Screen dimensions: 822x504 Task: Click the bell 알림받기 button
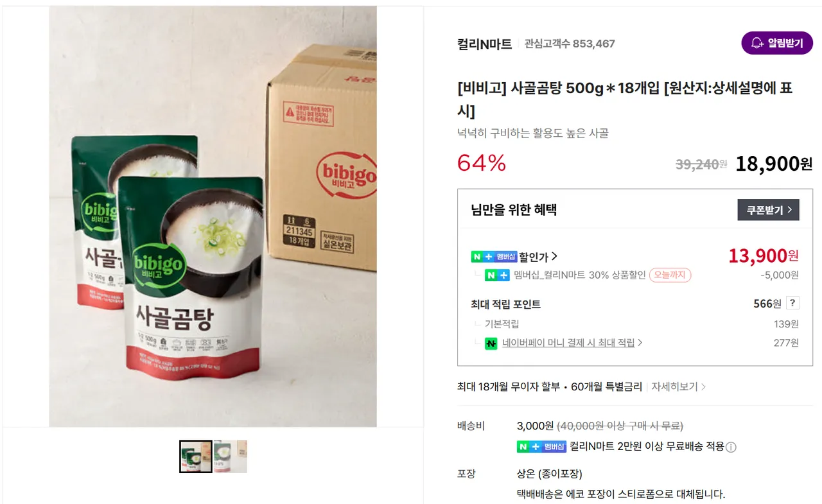777,43
